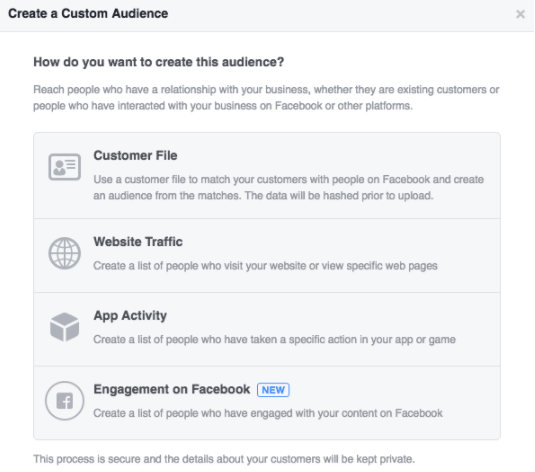Click description about website visitors list
This screenshot has width=535, height=472.
[265, 266]
